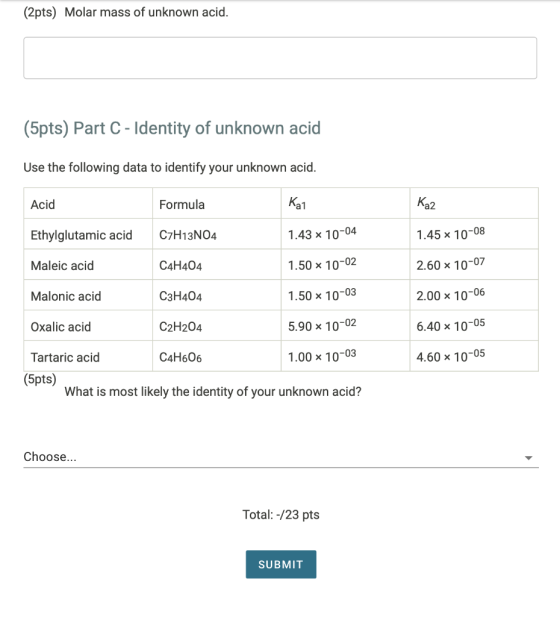Click the Ka2 column header
560x617 pixels.
click(426, 203)
